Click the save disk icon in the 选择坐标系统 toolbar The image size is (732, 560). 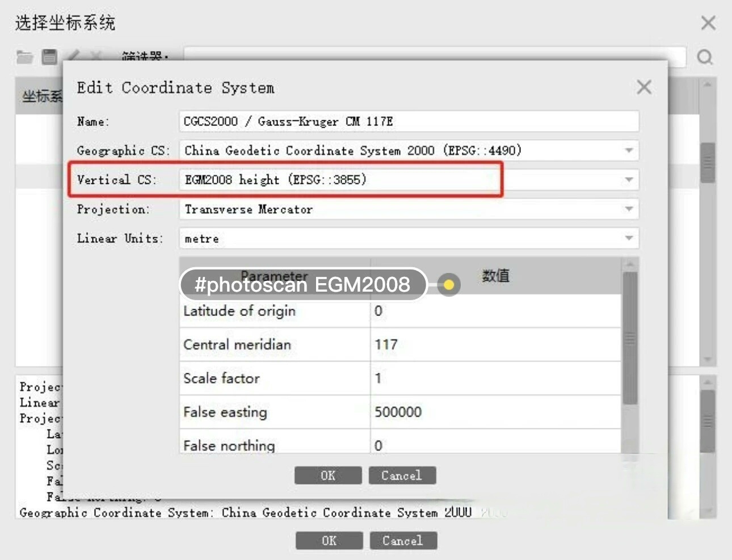coord(50,57)
